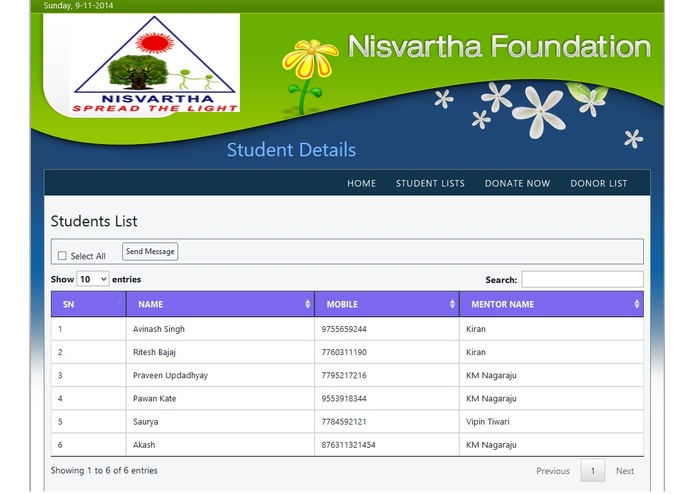Sort by the SN column header
Screen dimensions: 695x494
[x=89, y=304]
